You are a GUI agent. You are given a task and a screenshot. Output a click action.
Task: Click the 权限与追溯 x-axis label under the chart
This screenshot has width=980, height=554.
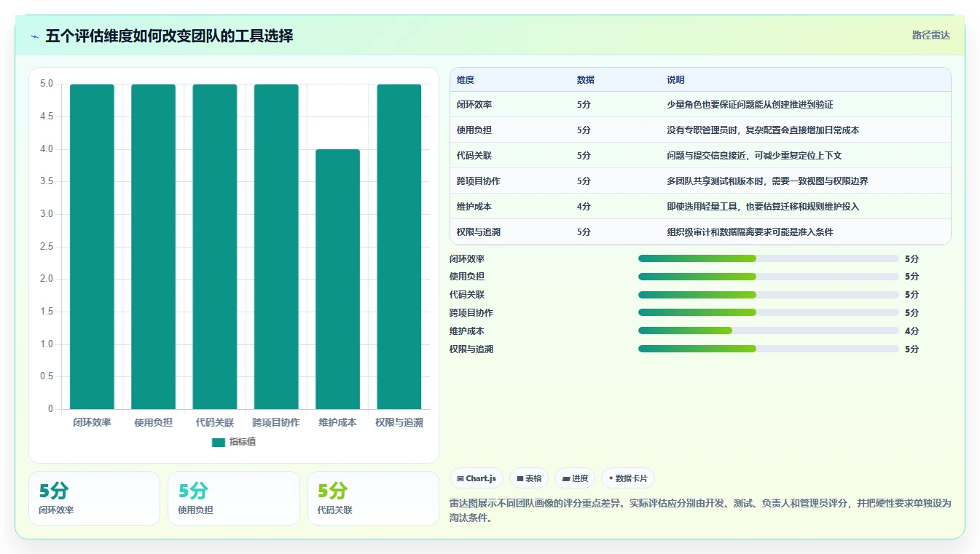pyautogui.click(x=399, y=422)
